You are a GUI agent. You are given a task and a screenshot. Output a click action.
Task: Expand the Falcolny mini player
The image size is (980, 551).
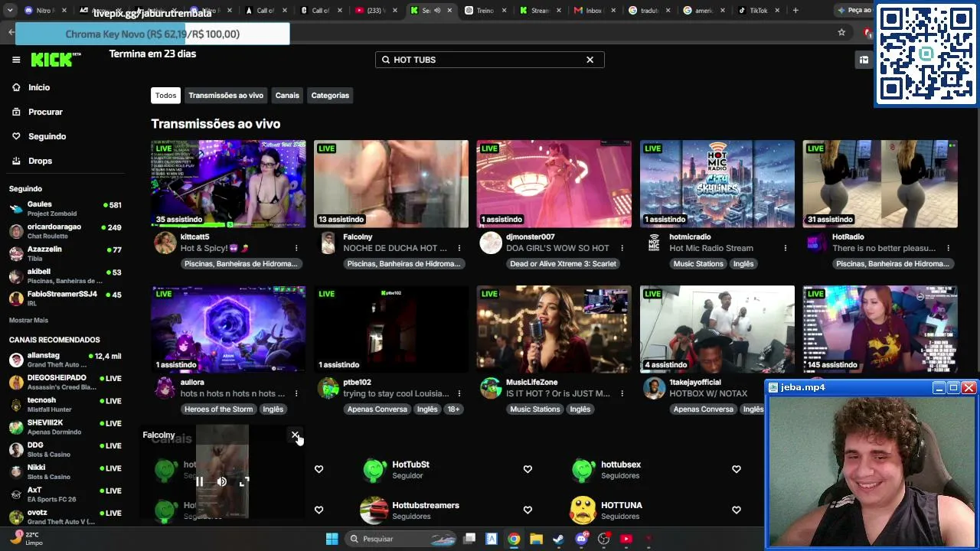(244, 481)
